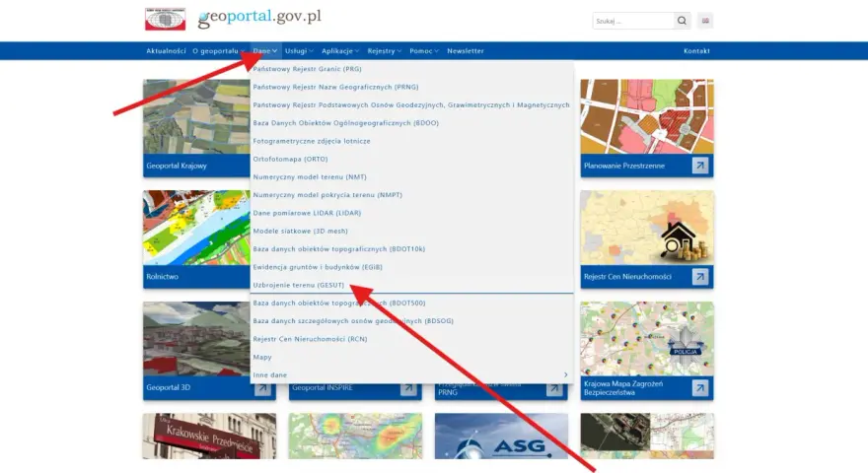Select BDOT10k topographic objects entry
Image resolution: width=868 pixels, height=473 pixels.
[338, 249]
